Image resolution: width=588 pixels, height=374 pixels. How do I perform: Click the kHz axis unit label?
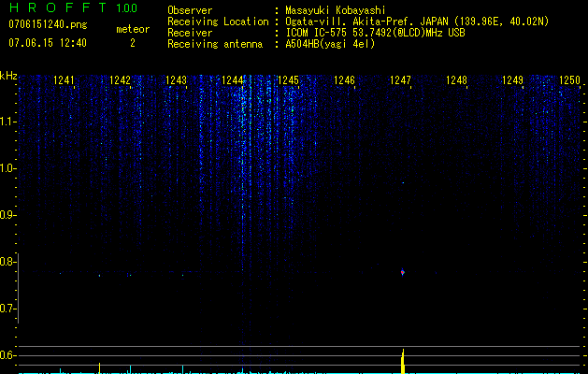click(x=8, y=76)
